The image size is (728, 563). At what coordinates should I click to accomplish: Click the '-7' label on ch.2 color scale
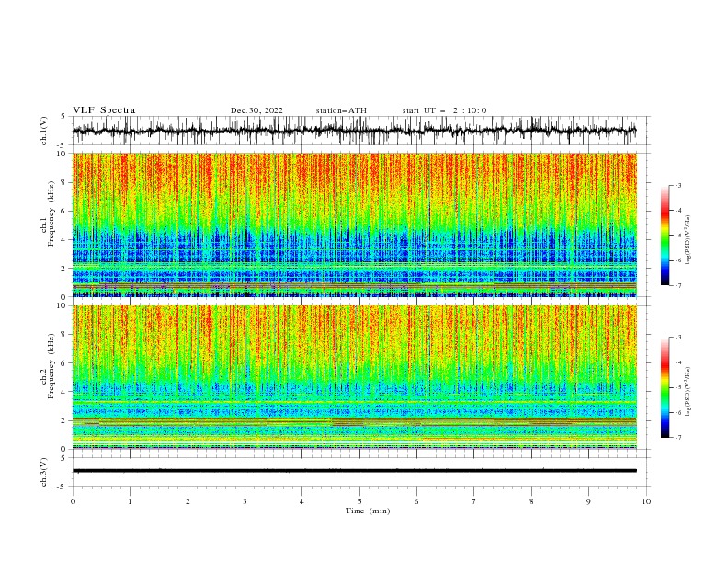tap(677, 437)
